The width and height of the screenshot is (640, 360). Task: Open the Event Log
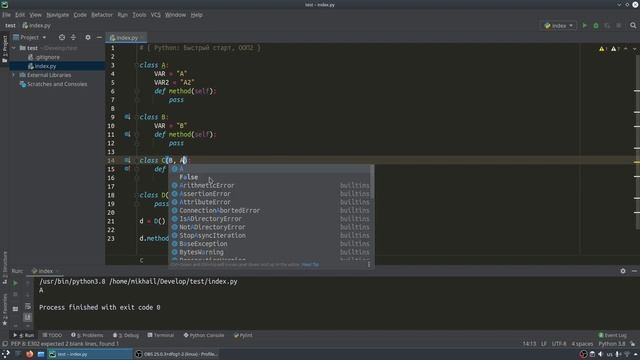point(612,335)
